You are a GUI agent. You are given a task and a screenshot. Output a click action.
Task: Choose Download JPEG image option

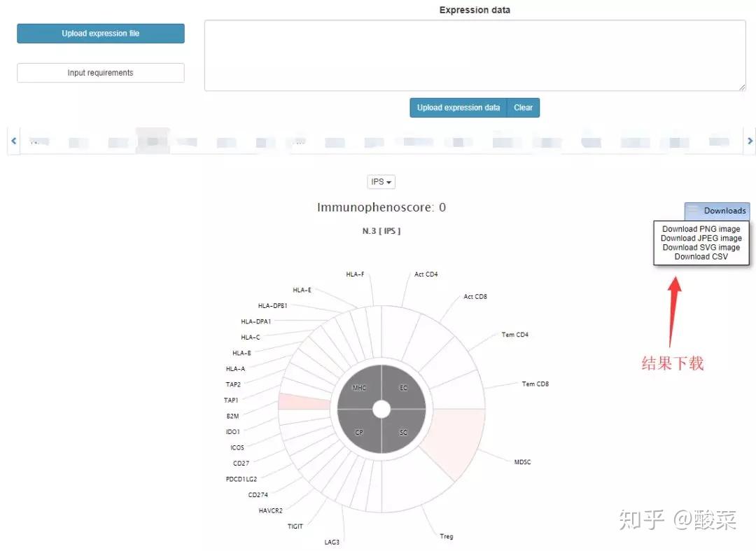tap(701, 238)
